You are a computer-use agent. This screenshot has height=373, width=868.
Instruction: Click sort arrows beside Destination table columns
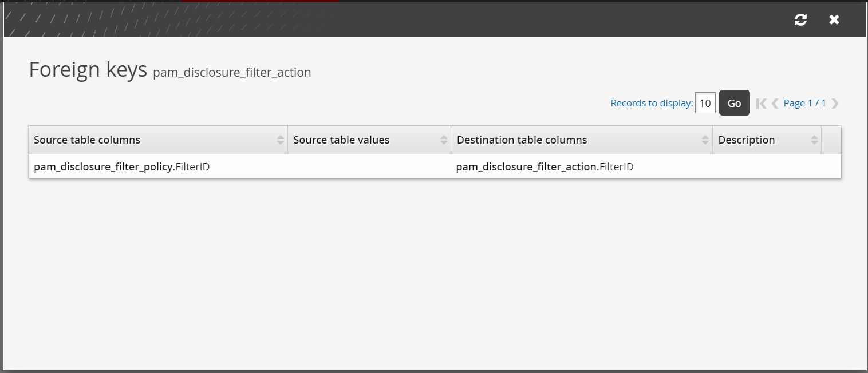click(x=705, y=140)
